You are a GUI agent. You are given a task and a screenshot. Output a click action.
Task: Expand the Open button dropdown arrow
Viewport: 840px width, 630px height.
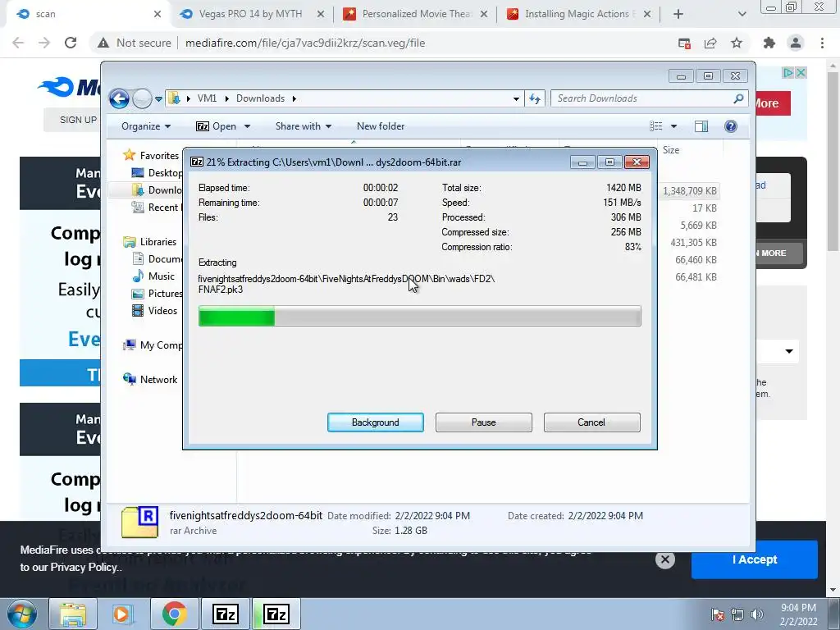pos(247,126)
